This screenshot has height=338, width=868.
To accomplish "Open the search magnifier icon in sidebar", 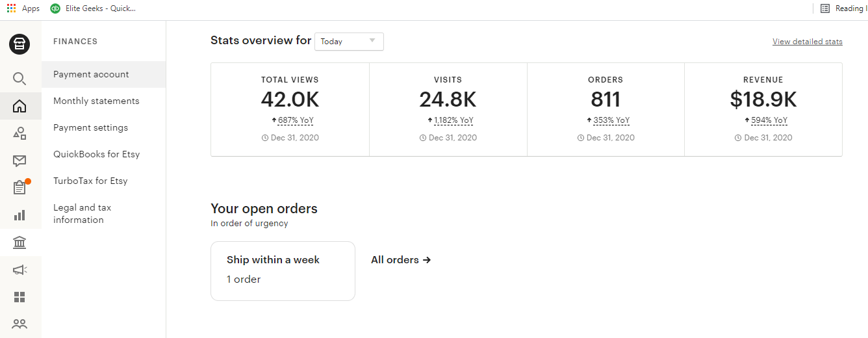I will (20, 79).
